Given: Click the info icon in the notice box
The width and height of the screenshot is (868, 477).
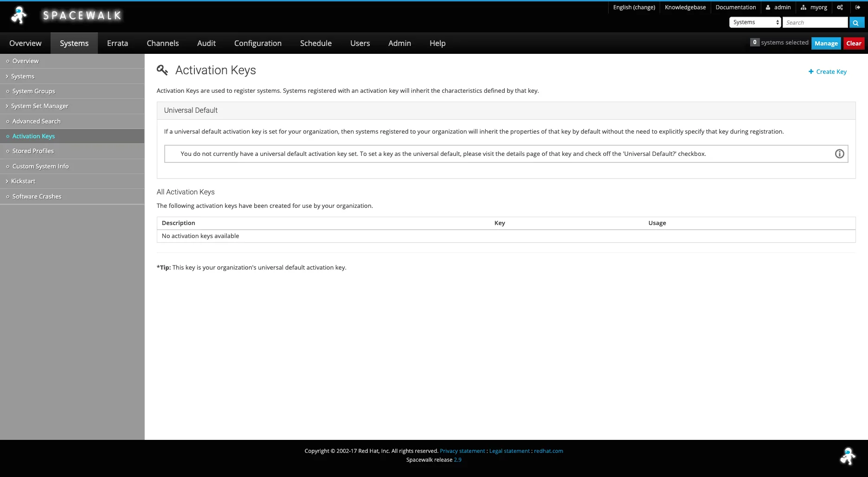Looking at the screenshot, I should (x=839, y=154).
